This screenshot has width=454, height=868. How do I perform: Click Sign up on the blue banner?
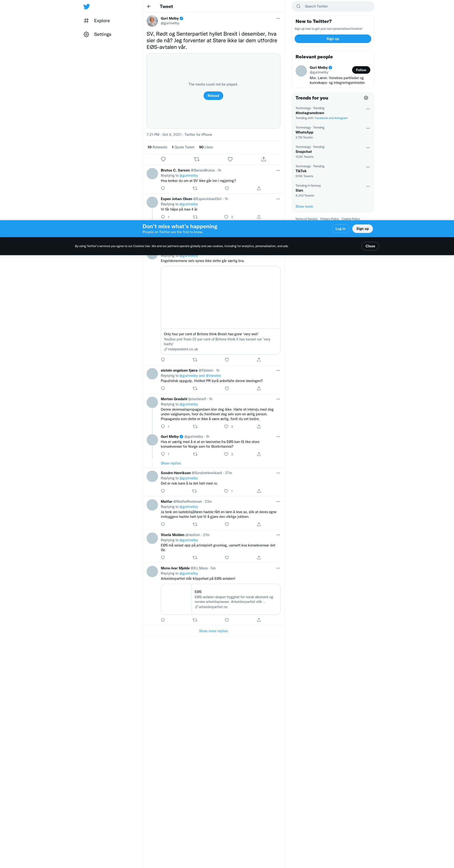coord(362,229)
